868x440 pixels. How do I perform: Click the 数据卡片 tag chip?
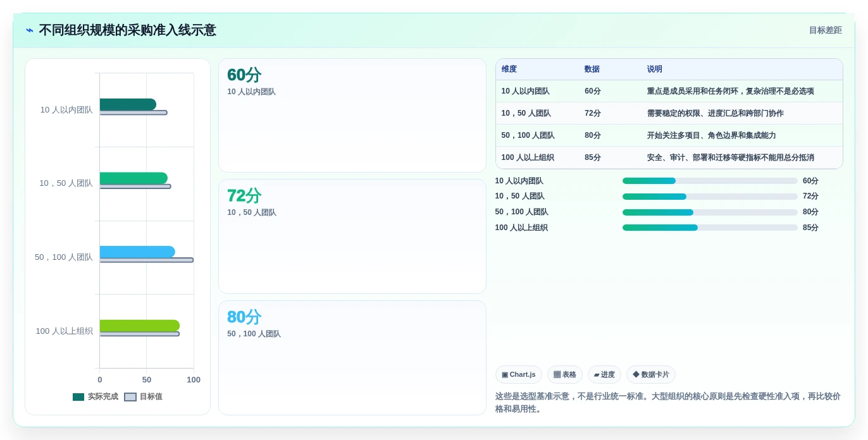point(651,375)
